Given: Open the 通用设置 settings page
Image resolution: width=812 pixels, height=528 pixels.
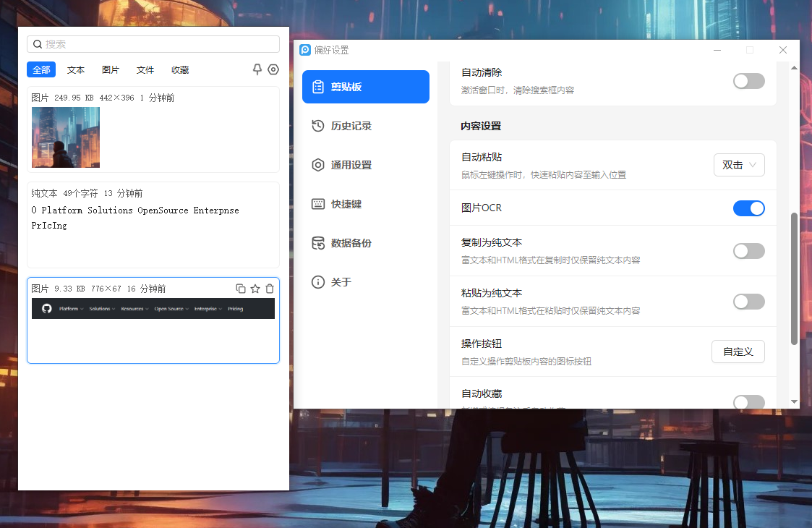Looking at the screenshot, I should pos(366,165).
